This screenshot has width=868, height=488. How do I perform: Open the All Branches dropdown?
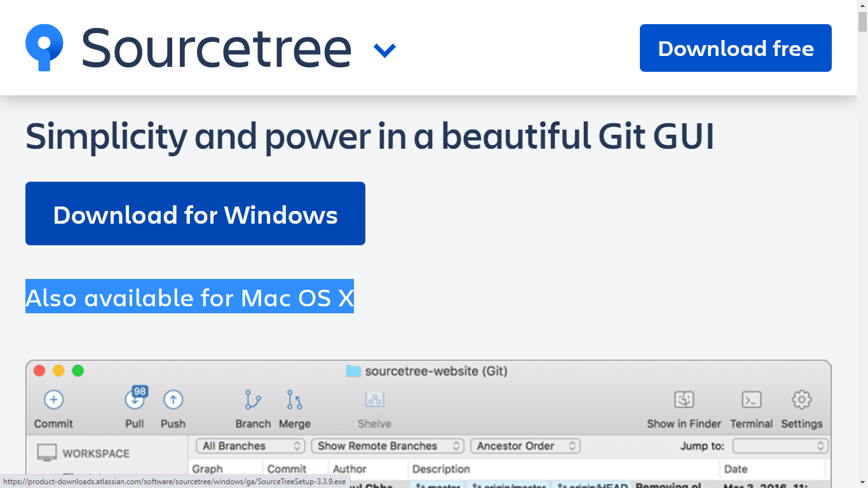pos(250,446)
